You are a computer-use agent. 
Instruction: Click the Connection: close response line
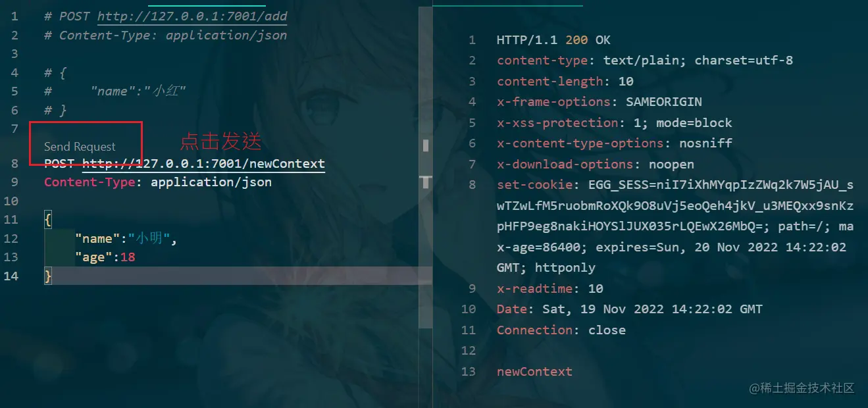tap(561, 330)
